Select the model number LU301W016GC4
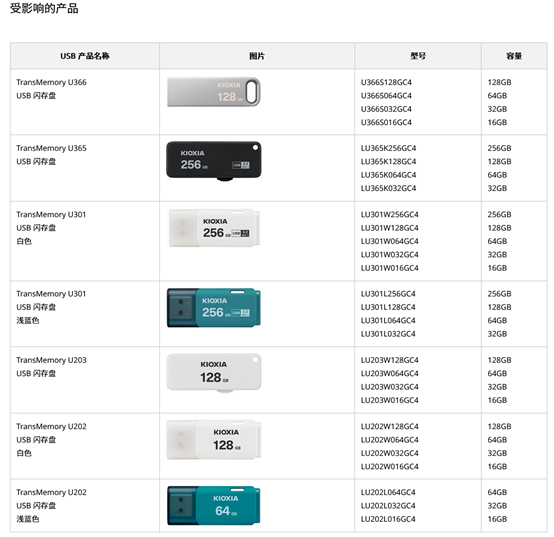Viewport: 554px width, 537px height. tap(389, 268)
